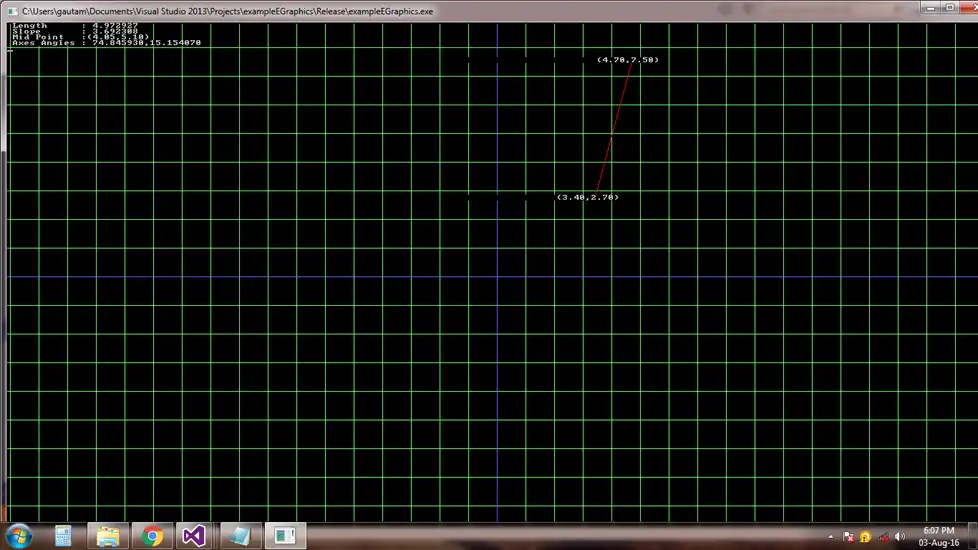Show hidden system tray icons arrow

click(831, 537)
